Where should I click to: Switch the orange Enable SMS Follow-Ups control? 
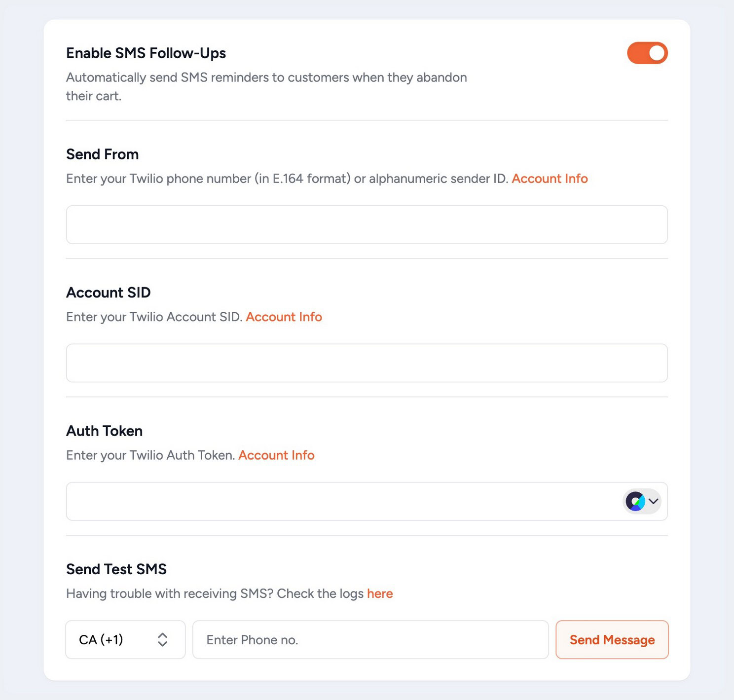pos(647,52)
